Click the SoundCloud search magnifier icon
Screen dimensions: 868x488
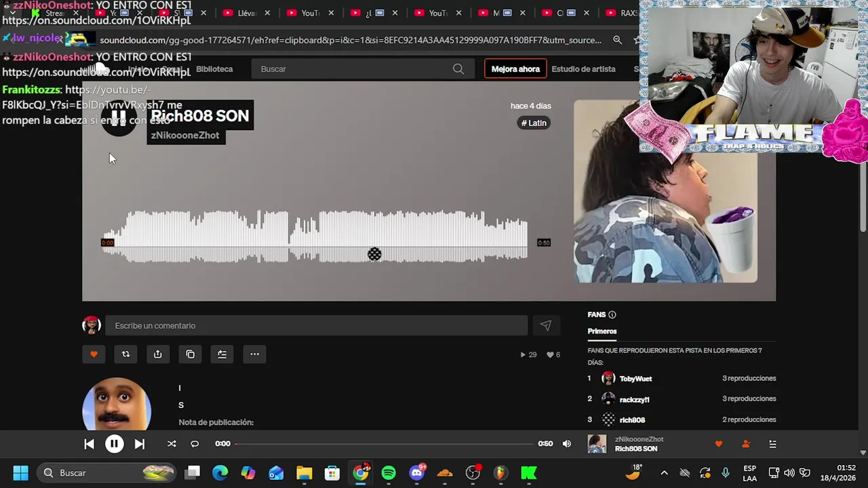pos(458,69)
